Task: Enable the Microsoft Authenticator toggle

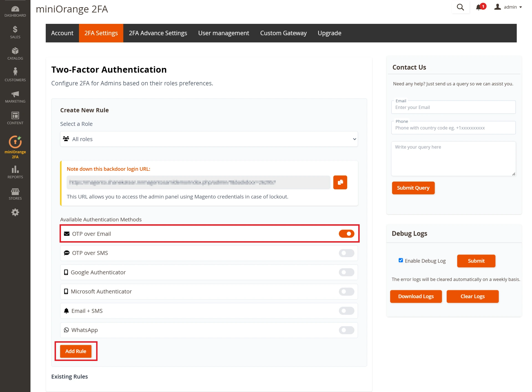Action: pyautogui.click(x=346, y=291)
